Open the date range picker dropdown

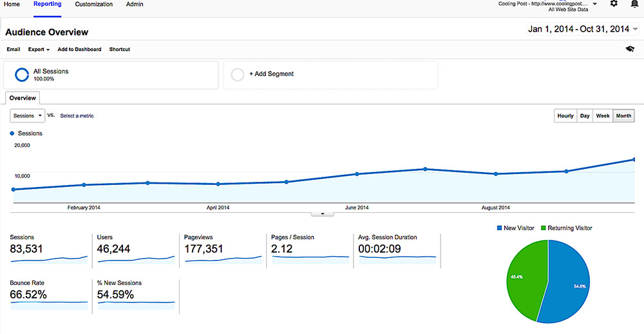tap(583, 29)
